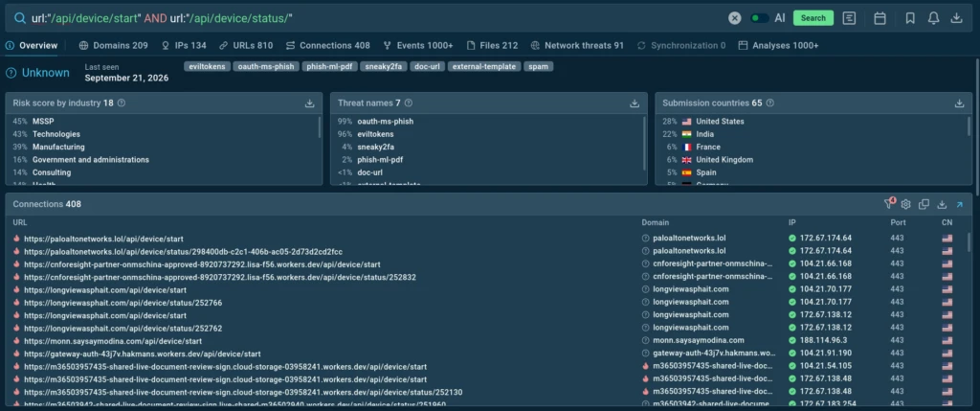Click the external-template tag
The image size is (980, 411).
coord(483,66)
